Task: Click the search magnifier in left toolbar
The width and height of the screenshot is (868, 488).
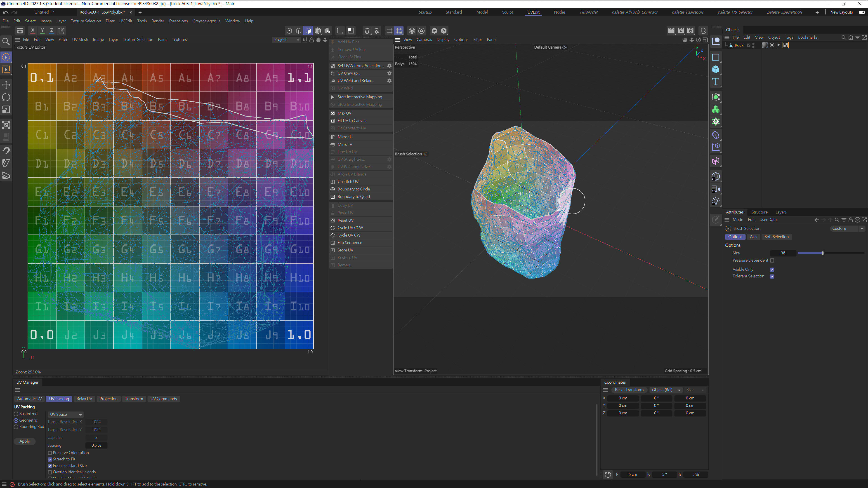Action: (x=6, y=41)
